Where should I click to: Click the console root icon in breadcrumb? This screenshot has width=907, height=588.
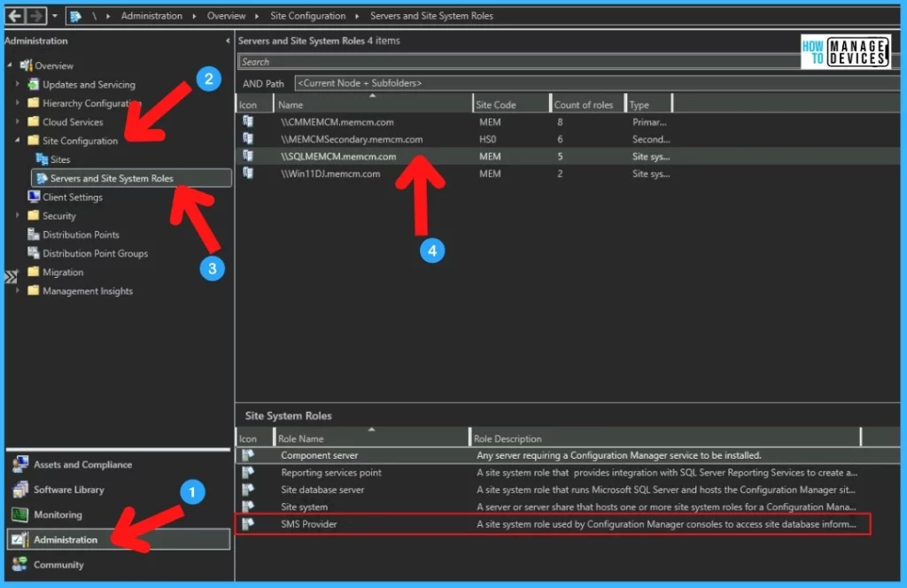[x=76, y=16]
